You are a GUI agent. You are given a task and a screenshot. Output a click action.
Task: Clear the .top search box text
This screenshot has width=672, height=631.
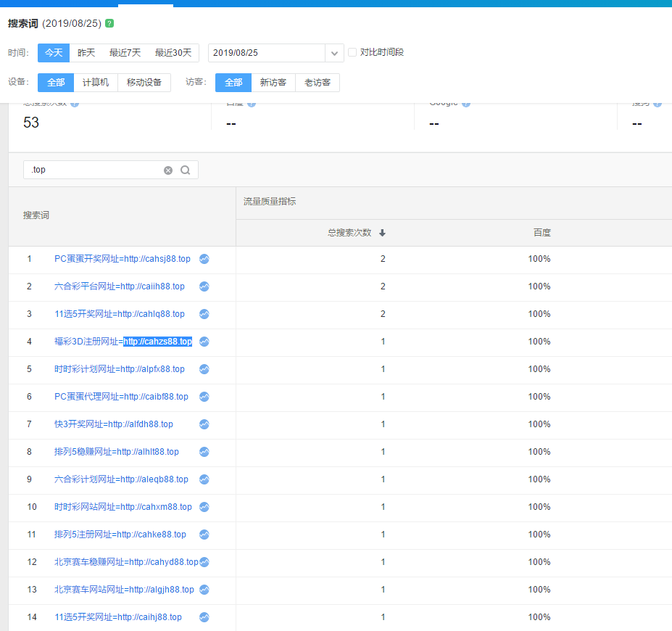(x=168, y=170)
